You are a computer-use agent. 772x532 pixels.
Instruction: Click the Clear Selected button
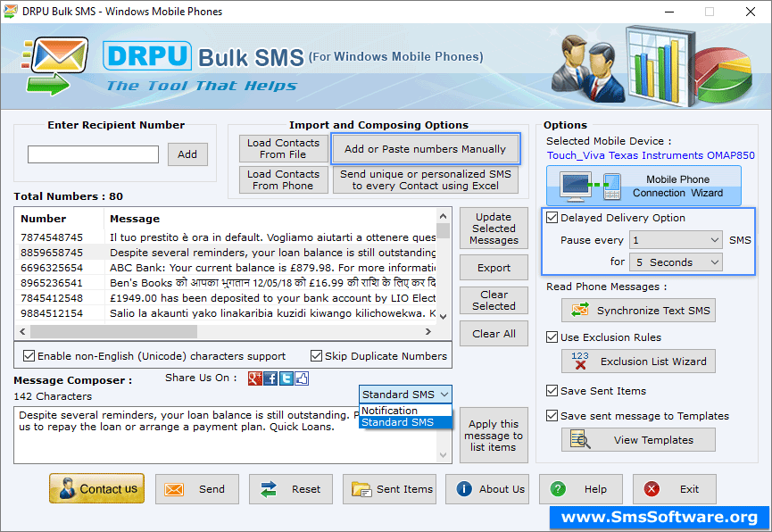pos(494,300)
